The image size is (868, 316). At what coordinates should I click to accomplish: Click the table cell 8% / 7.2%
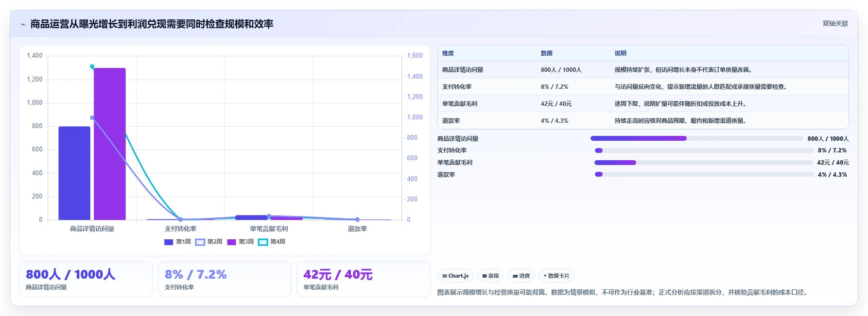(555, 87)
